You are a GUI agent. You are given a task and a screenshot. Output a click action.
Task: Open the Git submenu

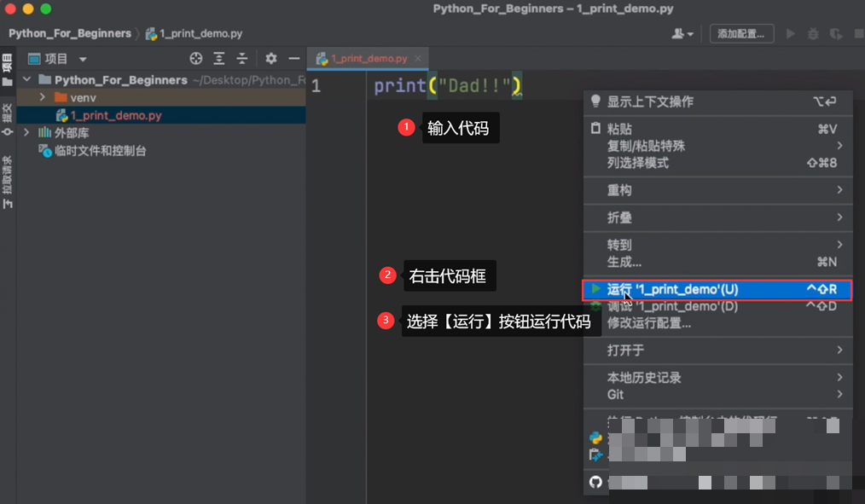tap(718, 394)
